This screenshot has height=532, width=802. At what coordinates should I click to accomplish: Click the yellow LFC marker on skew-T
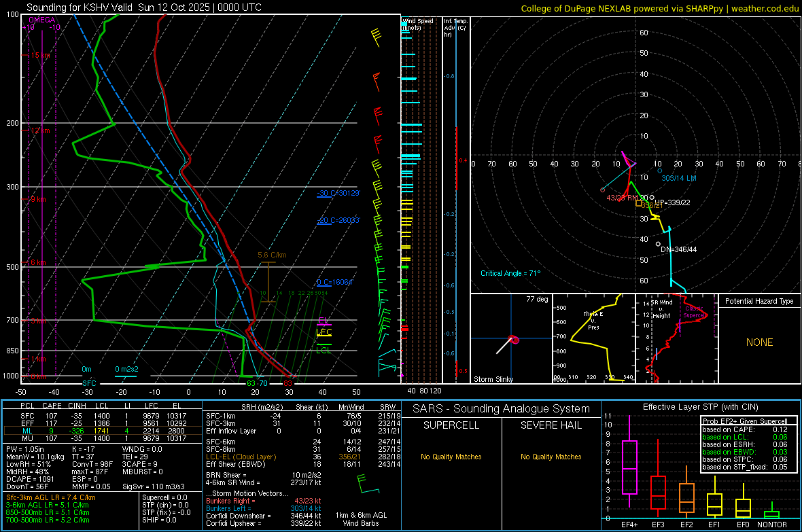point(324,332)
